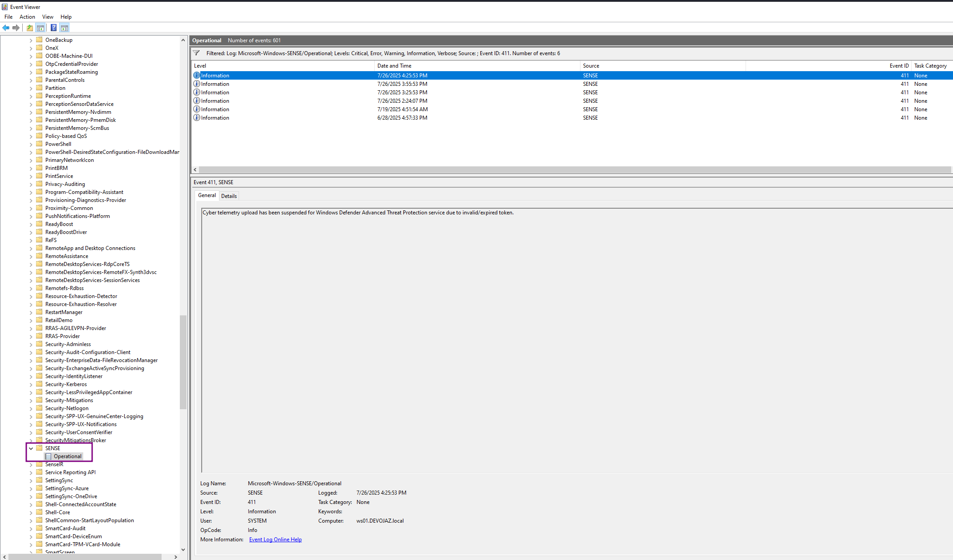Select the Security-Mitigations tree item
This screenshot has height=560, width=953.
pyautogui.click(x=69, y=400)
